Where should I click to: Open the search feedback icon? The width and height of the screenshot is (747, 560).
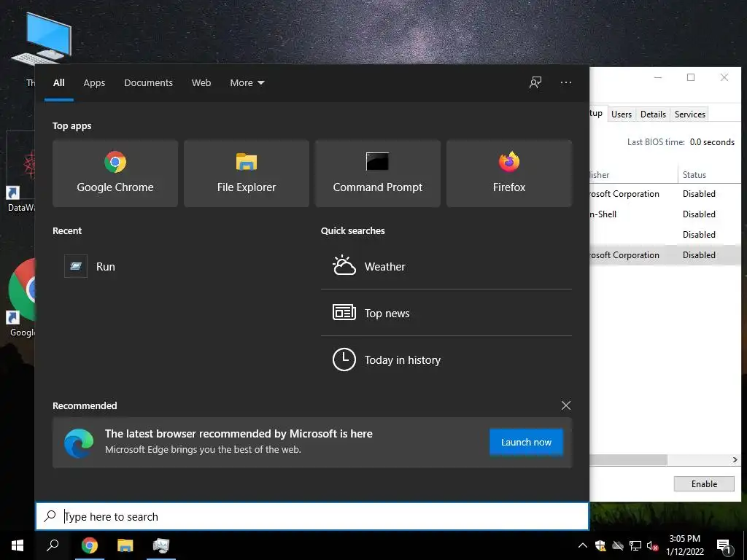click(535, 83)
